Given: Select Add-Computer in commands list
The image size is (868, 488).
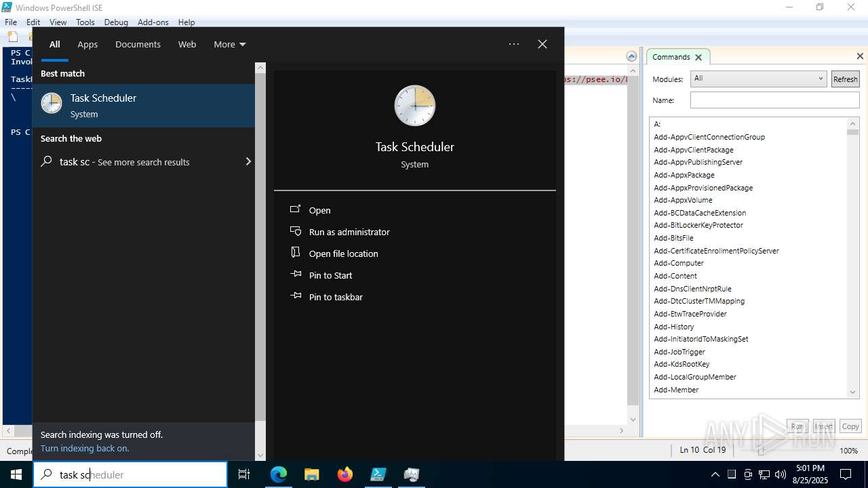Looking at the screenshot, I should (679, 263).
